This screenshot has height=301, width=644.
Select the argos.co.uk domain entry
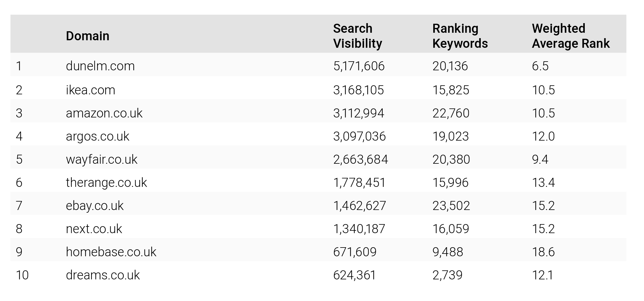pos(97,136)
